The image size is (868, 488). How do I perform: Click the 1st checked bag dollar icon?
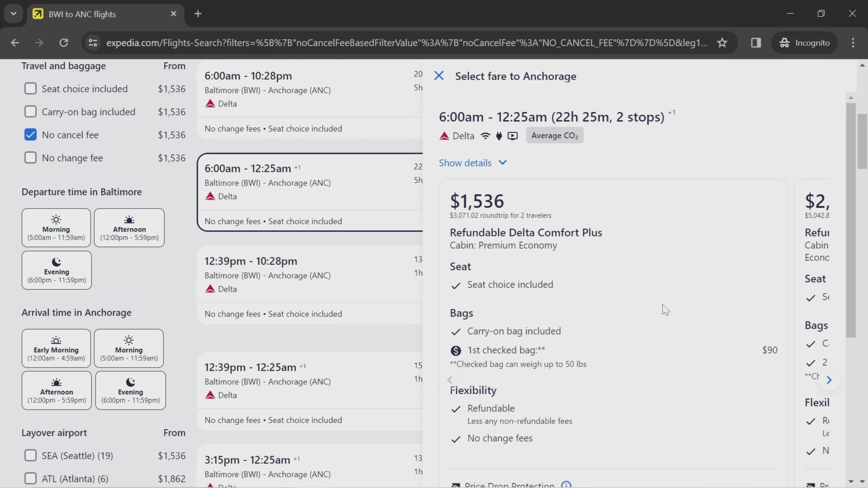click(455, 351)
